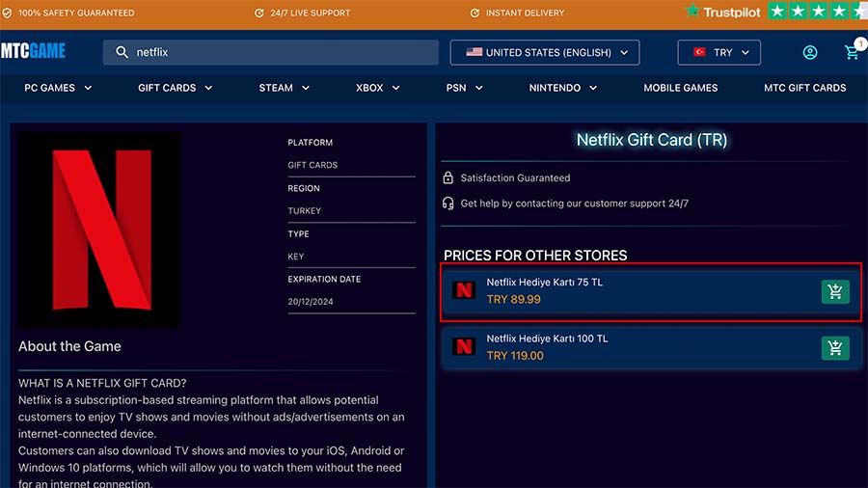
Task: Expand the Xbox menu
Action: 377,88
